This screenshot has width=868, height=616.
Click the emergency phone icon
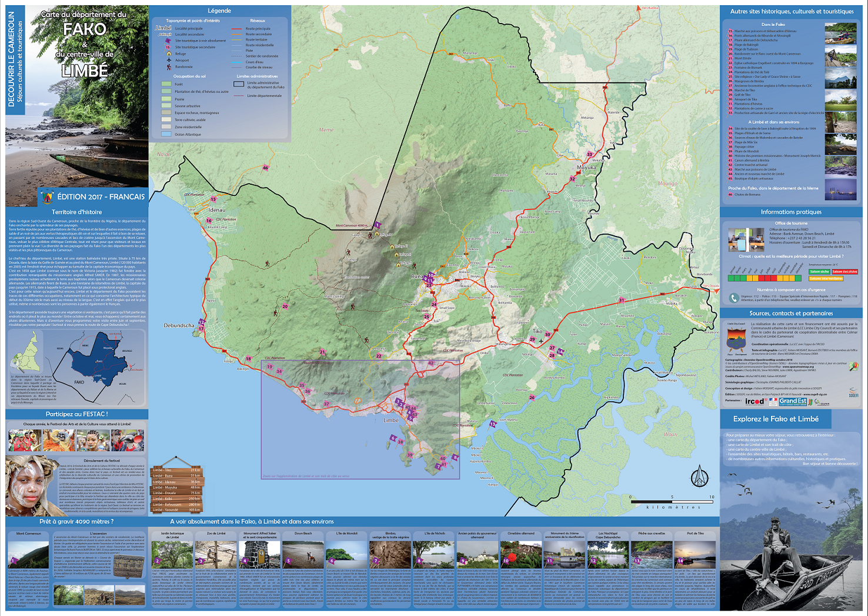(x=733, y=298)
